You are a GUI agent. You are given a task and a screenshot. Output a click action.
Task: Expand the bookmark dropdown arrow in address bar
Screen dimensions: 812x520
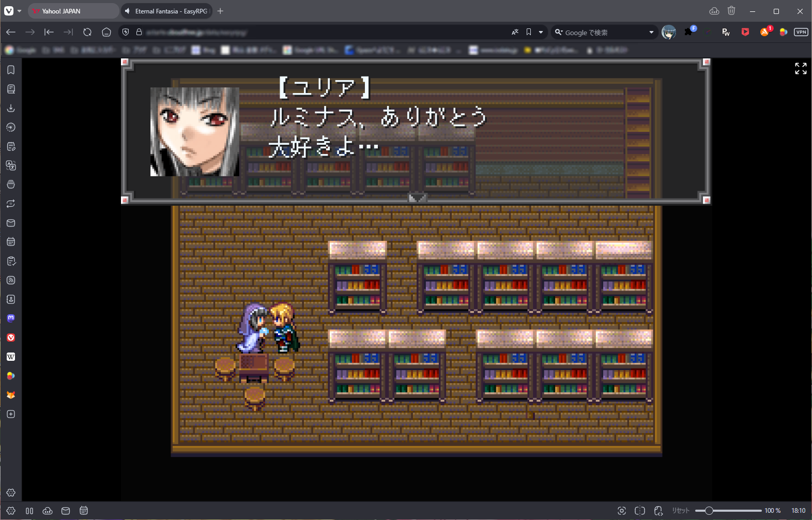(541, 32)
